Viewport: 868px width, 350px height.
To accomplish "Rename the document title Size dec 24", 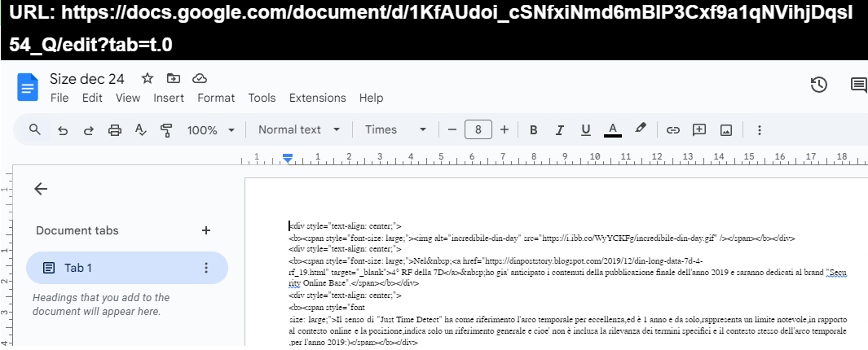I will [x=87, y=79].
